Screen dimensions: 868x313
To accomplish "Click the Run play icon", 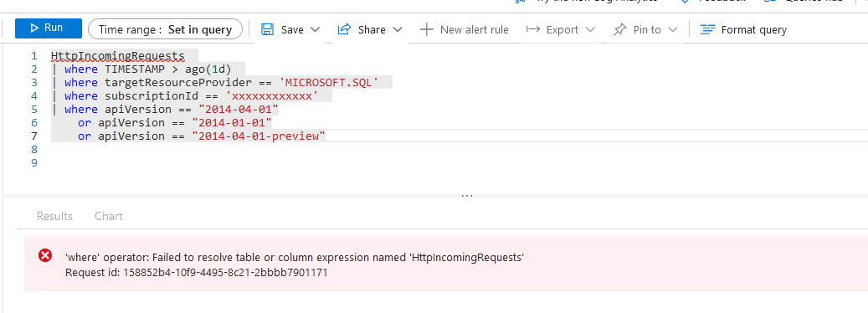I will click(x=34, y=28).
